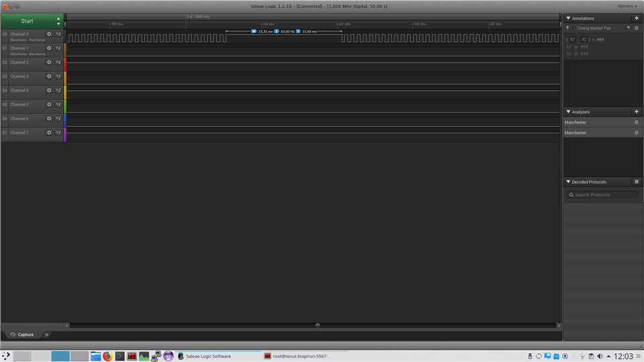
Task: Collapse the Annotations panel
Action: tap(568, 18)
